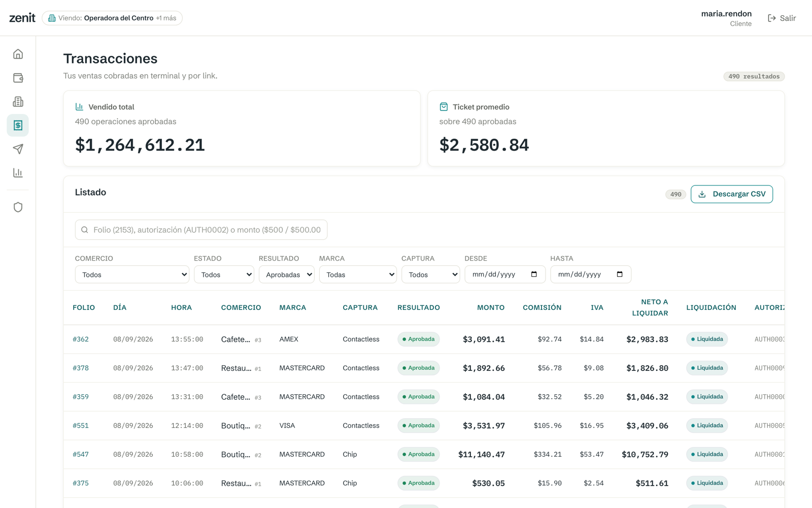812x508 pixels.
Task: Click the 490 resultados badge
Action: [x=754, y=76]
